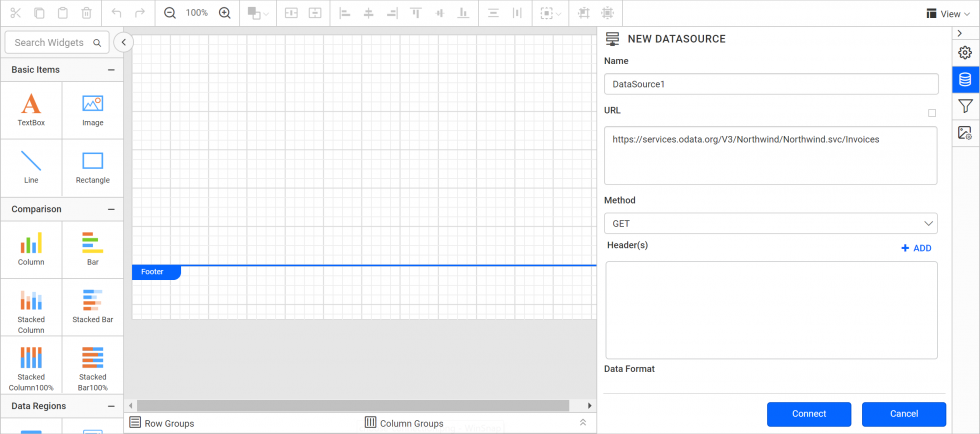Click the Delete trash icon
This screenshot has height=434, width=980.
point(87,13)
